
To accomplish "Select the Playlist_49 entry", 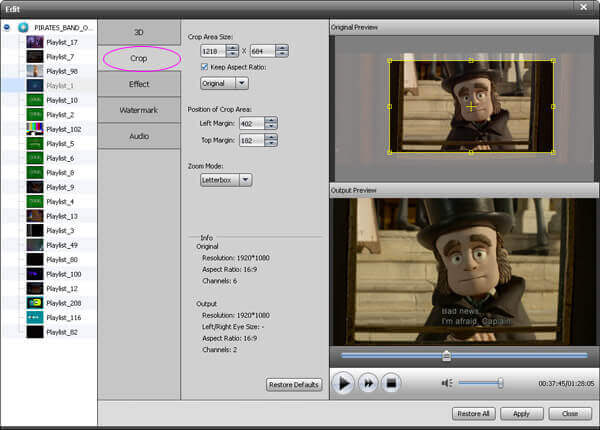I will click(x=62, y=245).
